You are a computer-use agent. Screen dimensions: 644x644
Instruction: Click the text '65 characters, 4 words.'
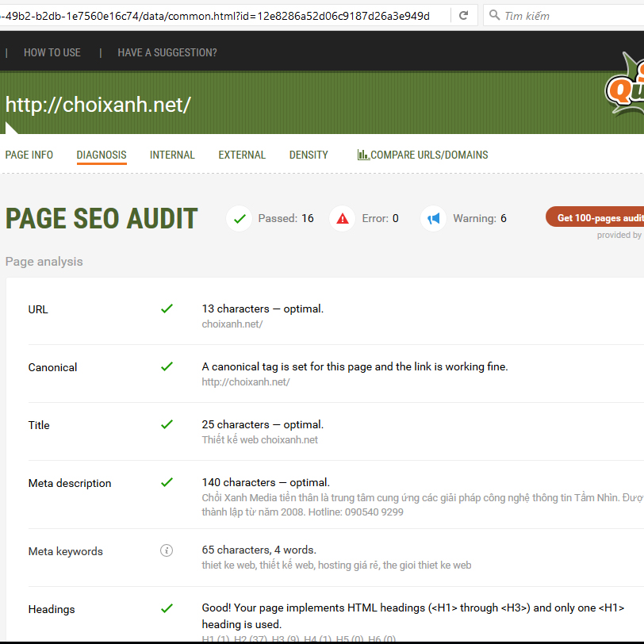pos(259,550)
